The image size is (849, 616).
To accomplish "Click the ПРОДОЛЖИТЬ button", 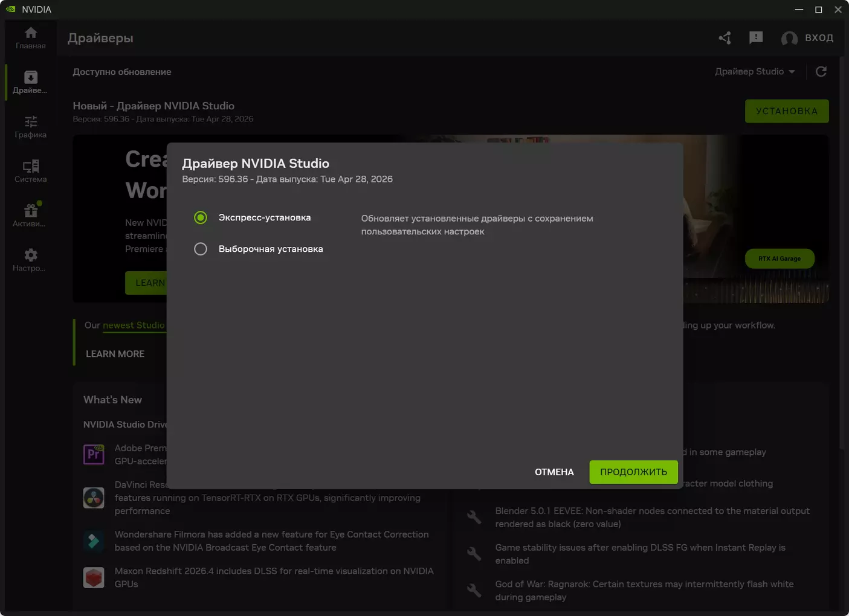I will click(x=633, y=472).
